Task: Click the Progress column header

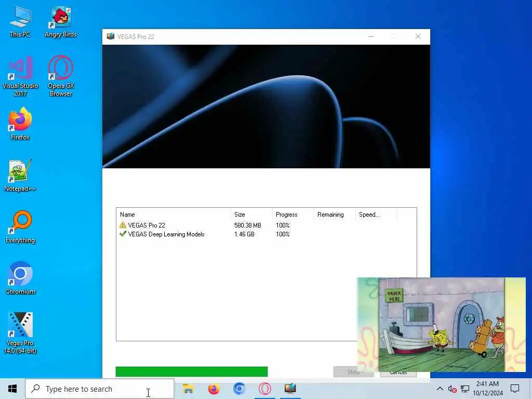Action: point(293,215)
